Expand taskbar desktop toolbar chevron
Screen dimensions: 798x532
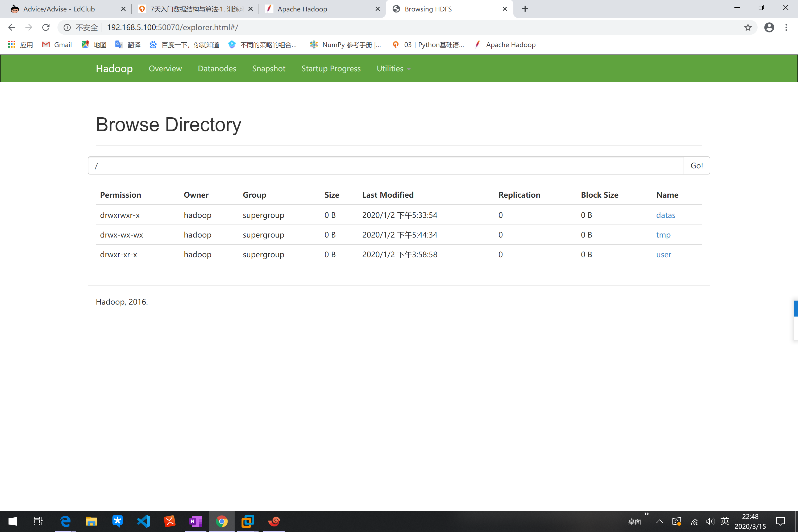pyautogui.click(x=646, y=514)
